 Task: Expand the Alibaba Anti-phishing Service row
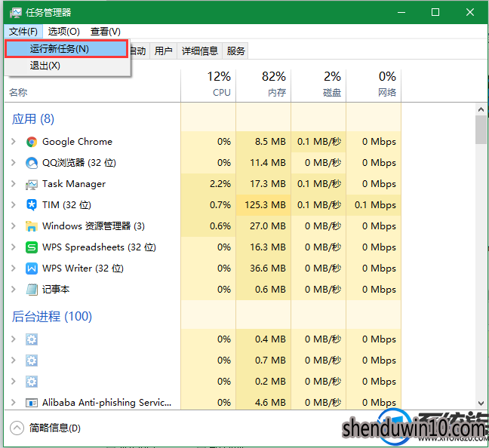pyautogui.click(x=13, y=403)
